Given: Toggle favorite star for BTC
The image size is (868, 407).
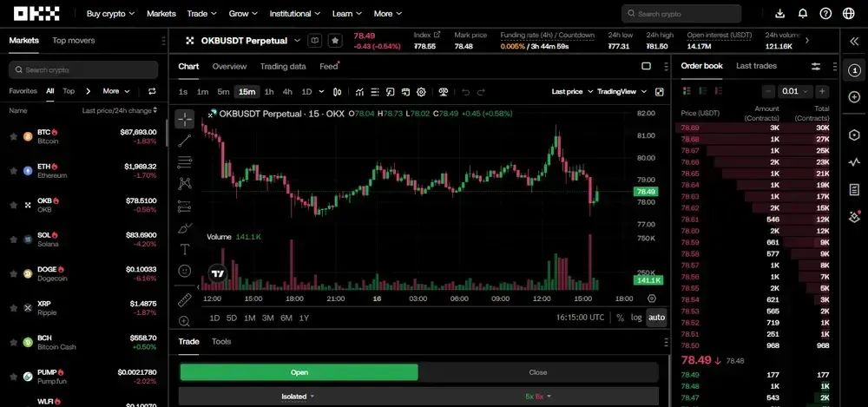Looking at the screenshot, I should tap(13, 136).
